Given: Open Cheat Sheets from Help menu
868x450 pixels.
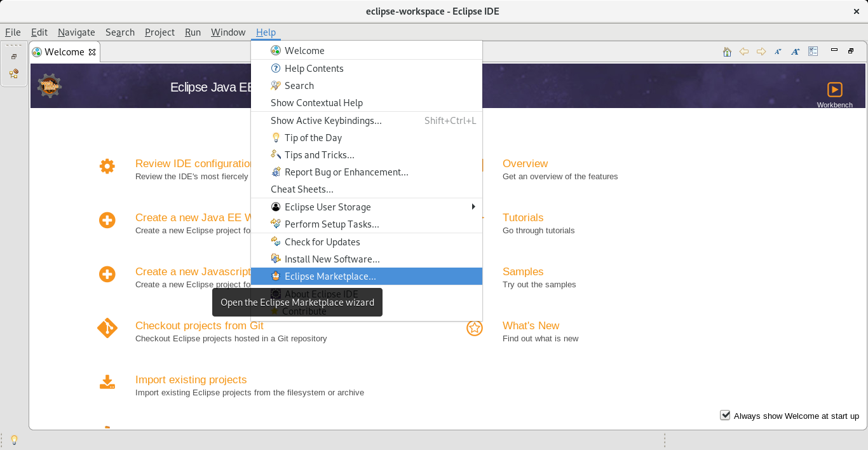Looking at the screenshot, I should (367, 189).
